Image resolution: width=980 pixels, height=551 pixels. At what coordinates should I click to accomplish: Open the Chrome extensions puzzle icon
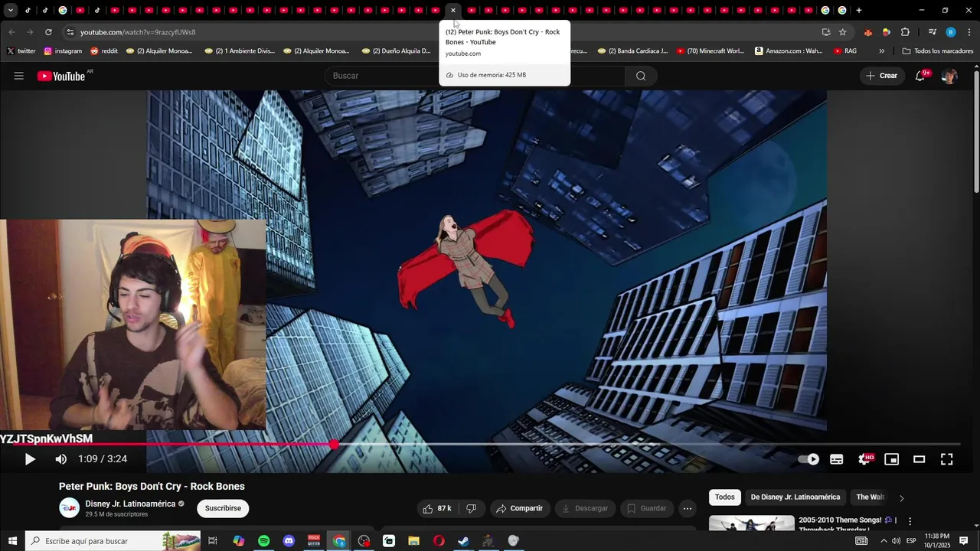click(906, 32)
